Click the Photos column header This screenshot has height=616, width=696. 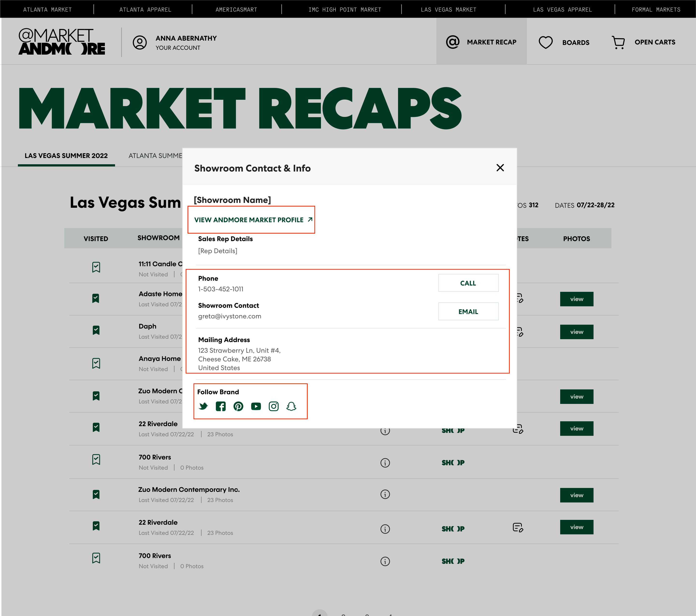click(576, 239)
